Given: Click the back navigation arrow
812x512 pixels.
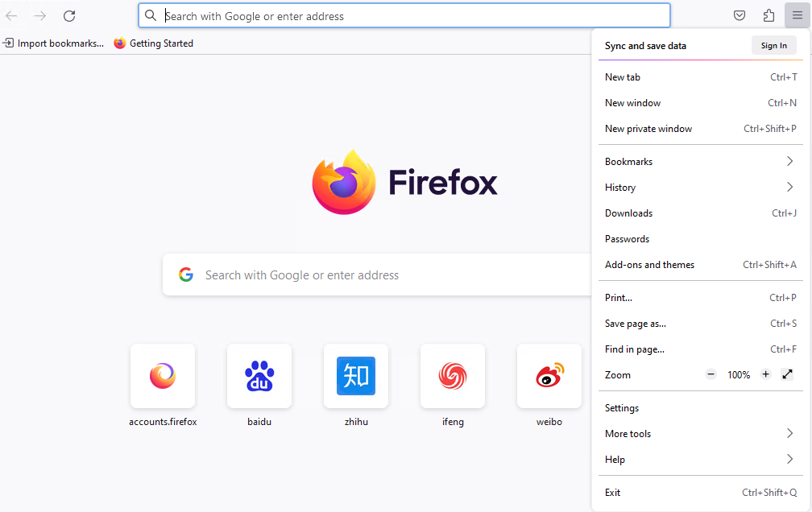Looking at the screenshot, I should (x=11, y=16).
